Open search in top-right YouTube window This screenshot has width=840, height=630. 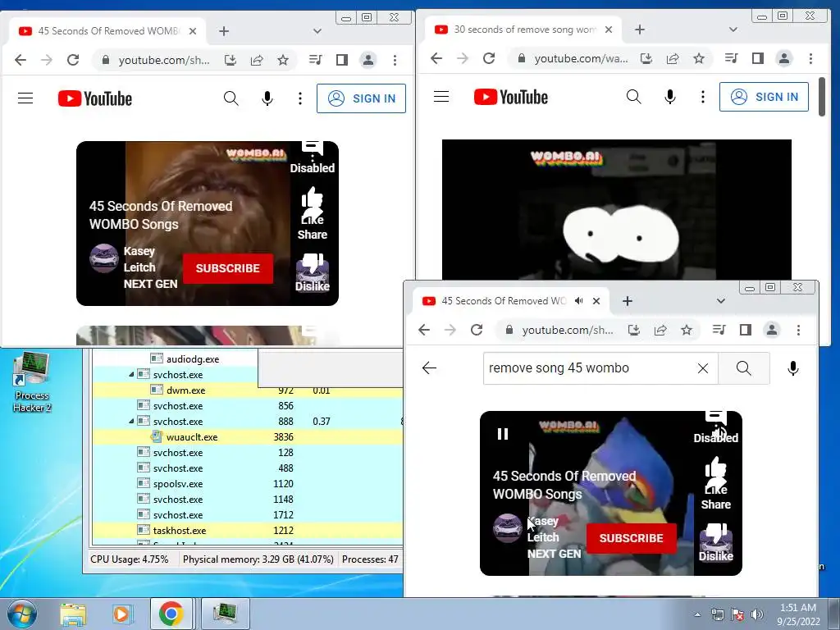(634, 97)
